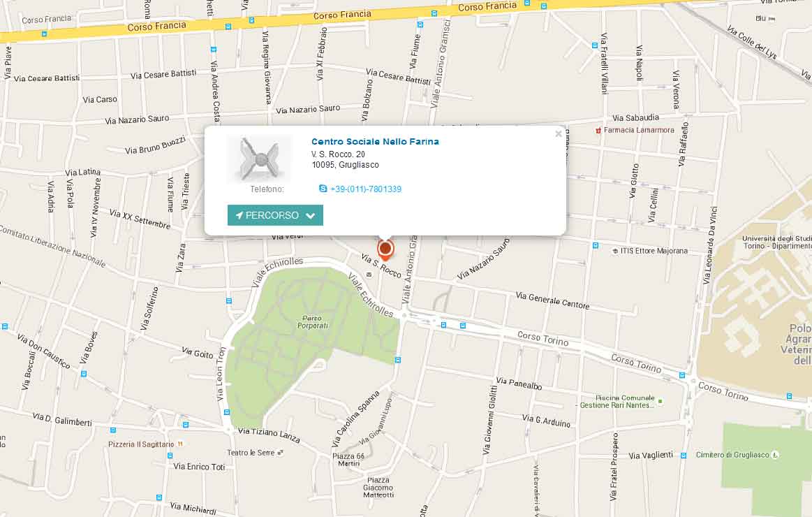Select the bus stop icon left of ITIS Ettore Majorana
The width and height of the screenshot is (812, 517).
(595, 245)
